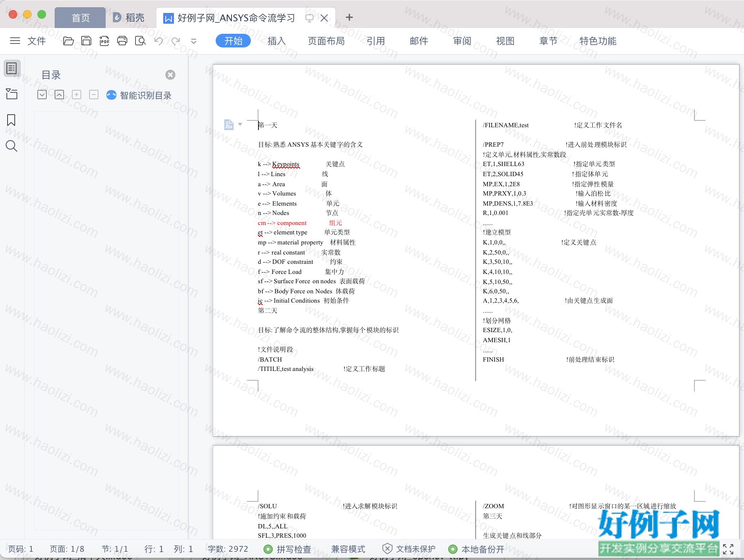Viewport: 744px width, 560px height.
Task: Open the hamburger main menu icon
Action: click(x=15, y=41)
